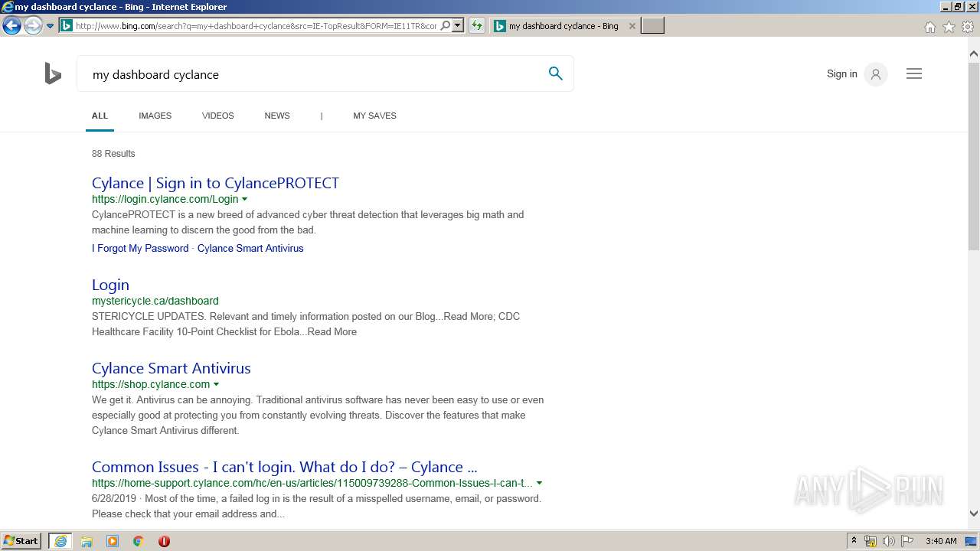Select the 'my dashboard cyclance - Bing' tab
The image size is (980, 551).
pyautogui.click(x=563, y=26)
